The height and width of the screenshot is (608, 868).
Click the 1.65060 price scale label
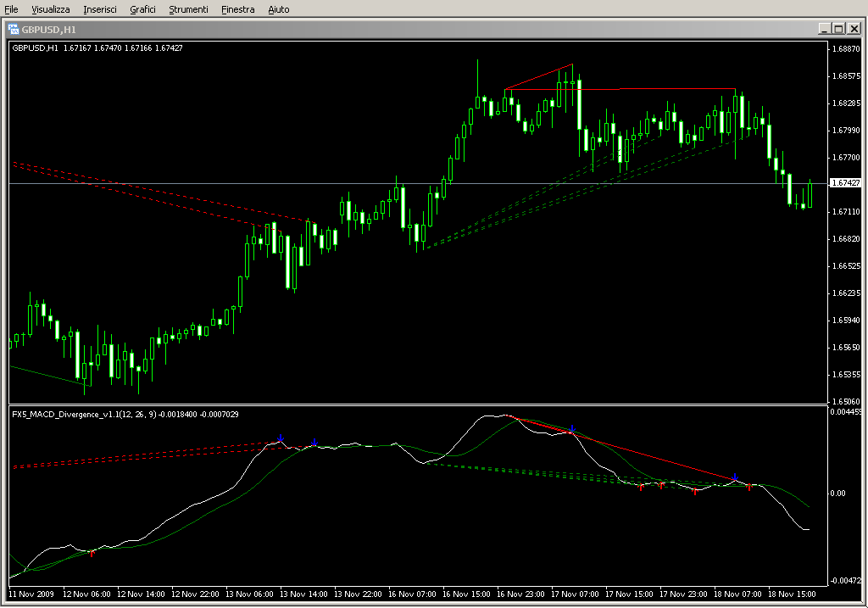tap(846, 401)
